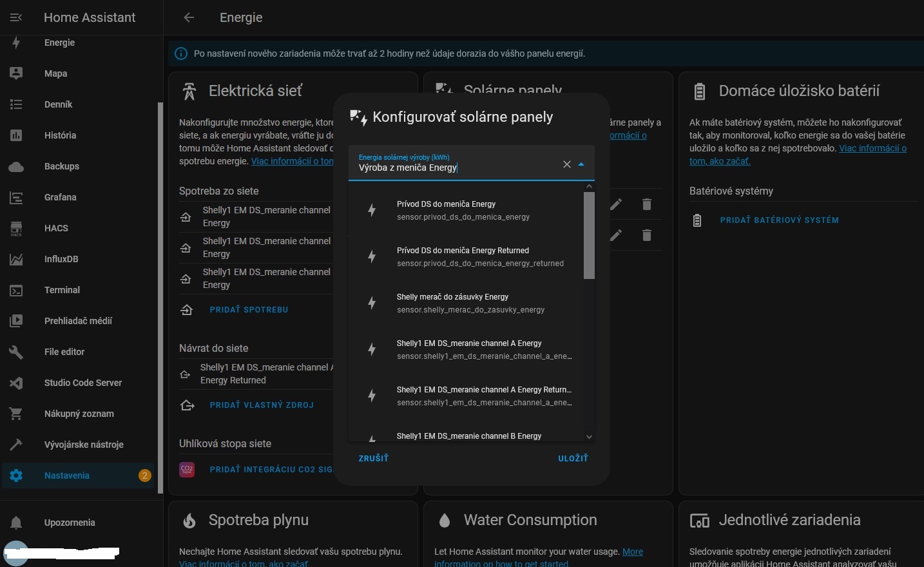The height and width of the screenshot is (567, 924).
Task: Clear the solar production entity field
Action: 567,164
